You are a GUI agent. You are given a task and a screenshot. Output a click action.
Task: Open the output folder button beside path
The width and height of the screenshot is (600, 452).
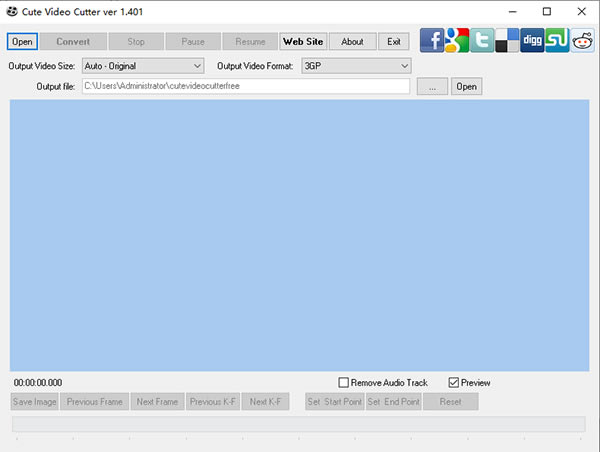click(466, 86)
